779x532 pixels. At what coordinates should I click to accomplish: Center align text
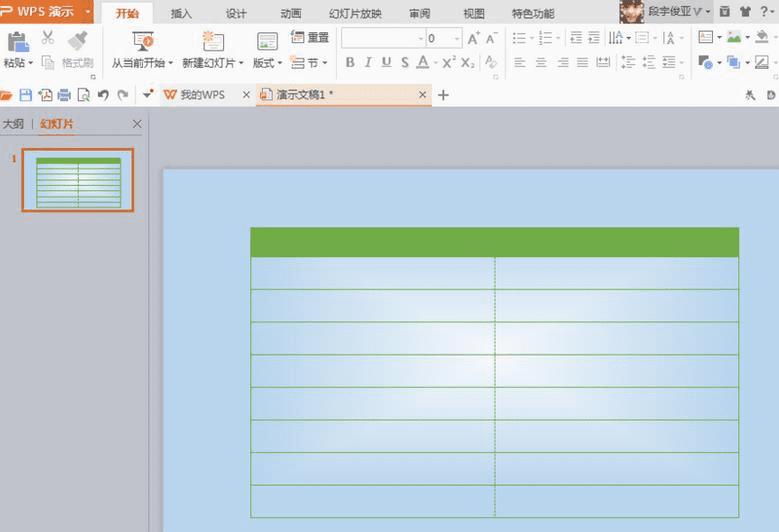[541, 63]
